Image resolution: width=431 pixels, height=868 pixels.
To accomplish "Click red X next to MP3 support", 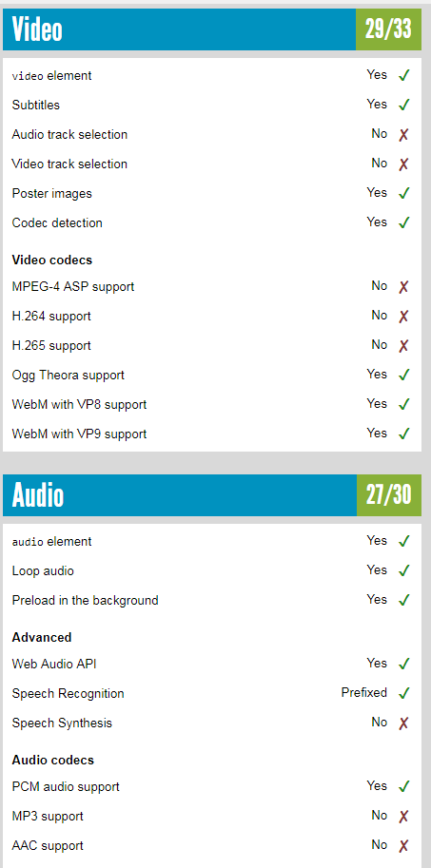I will point(403,816).
